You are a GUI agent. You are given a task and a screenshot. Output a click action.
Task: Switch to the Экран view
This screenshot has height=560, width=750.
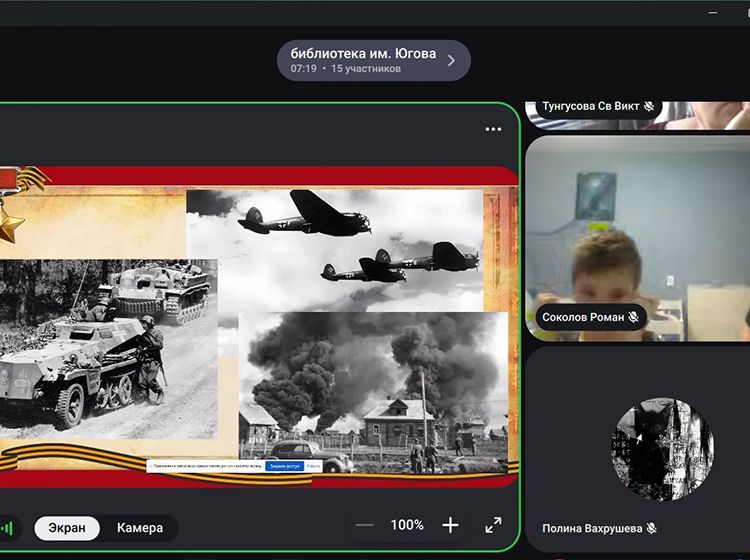[x=67, y=528]
